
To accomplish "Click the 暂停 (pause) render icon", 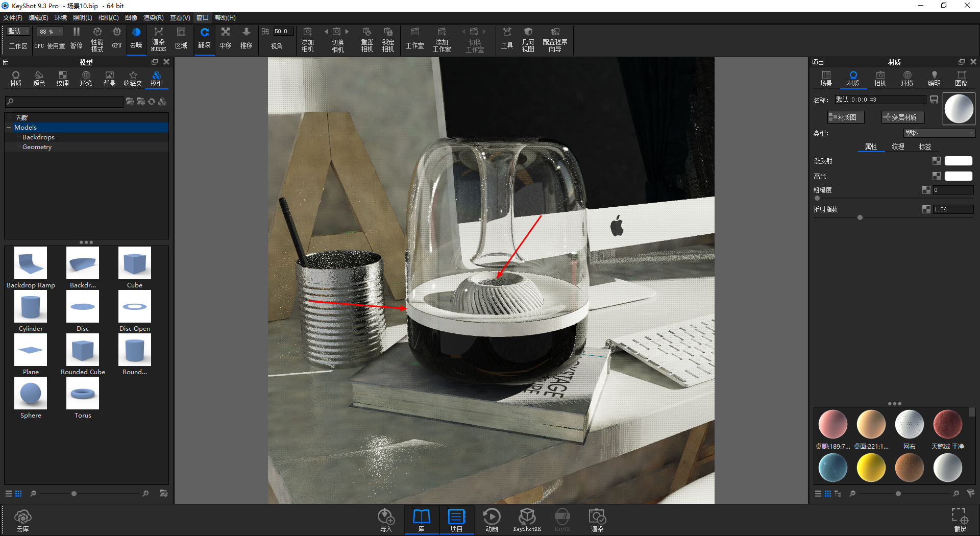I will 77,38.
